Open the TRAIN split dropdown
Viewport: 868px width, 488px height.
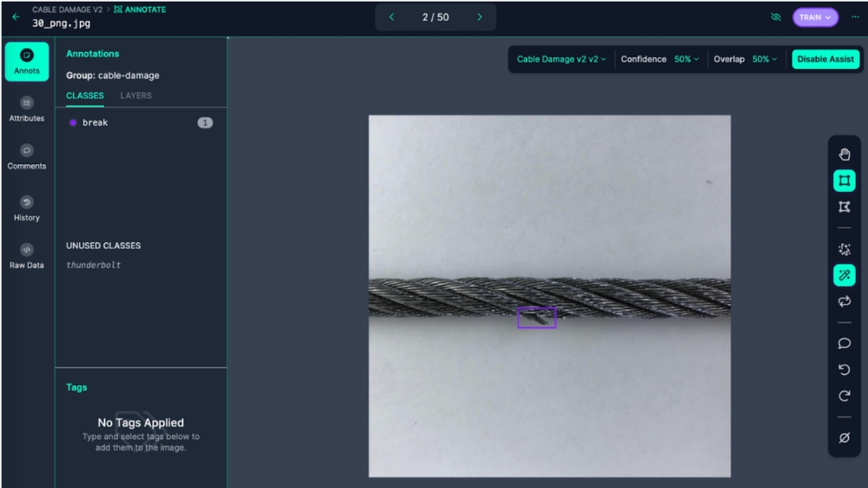point(815,17)
